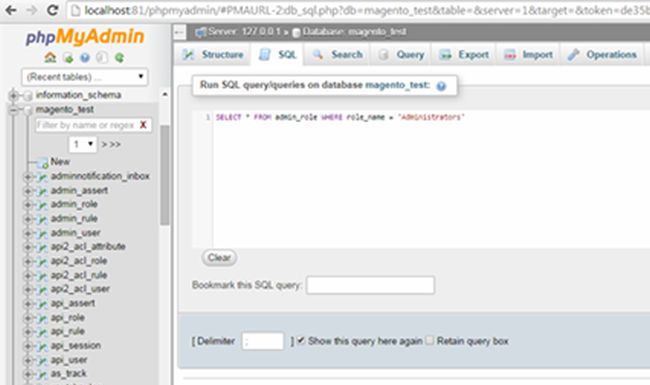This screenshot has width=650, height=385.
Task: Open the Recent tables dropdown
Action: click(85, 77)
